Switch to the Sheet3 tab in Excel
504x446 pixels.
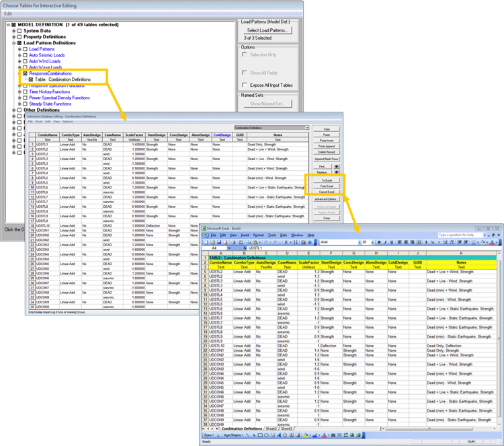[286, 429]
